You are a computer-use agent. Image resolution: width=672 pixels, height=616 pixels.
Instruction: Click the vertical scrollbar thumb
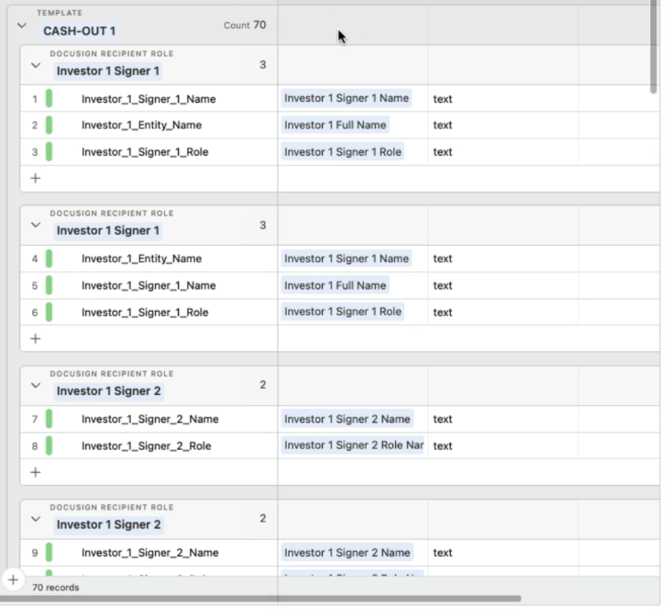coord(653,46)
